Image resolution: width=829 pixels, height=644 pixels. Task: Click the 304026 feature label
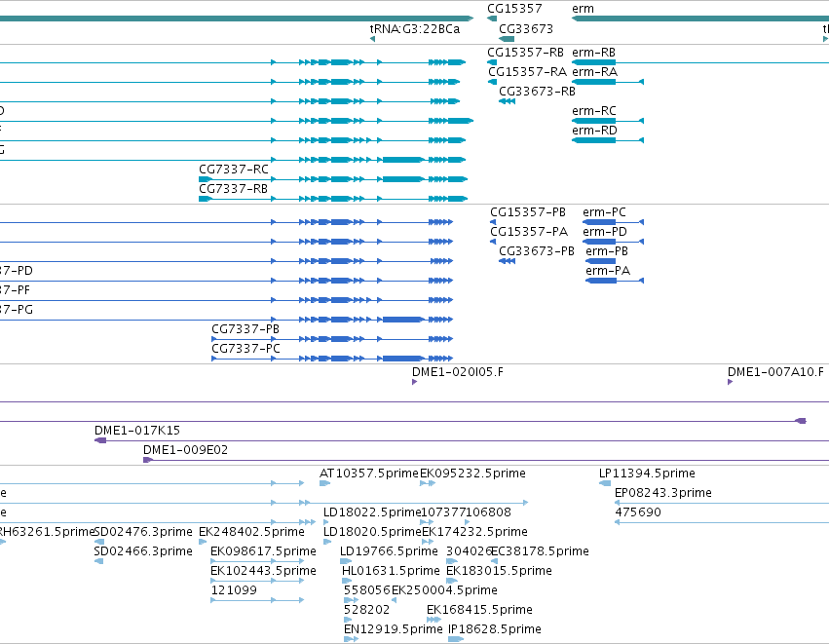pos(469,550)
